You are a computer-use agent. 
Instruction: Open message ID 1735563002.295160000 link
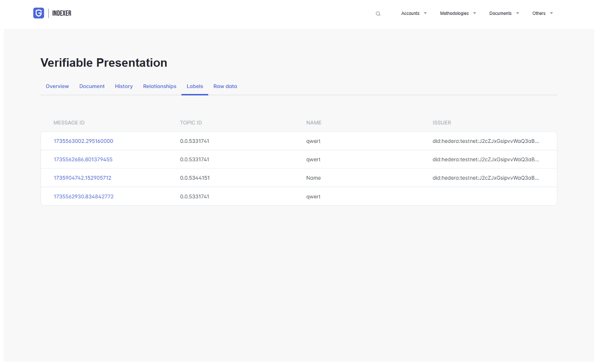tap(83, 141)
